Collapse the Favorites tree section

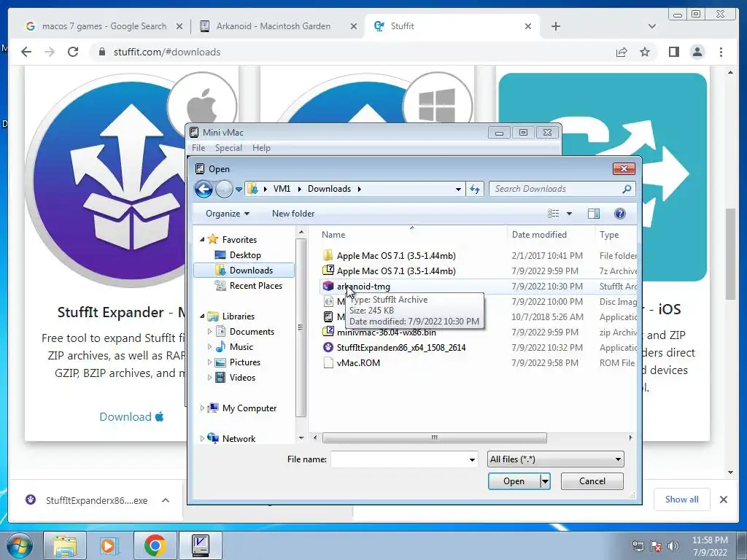(202, 239)
